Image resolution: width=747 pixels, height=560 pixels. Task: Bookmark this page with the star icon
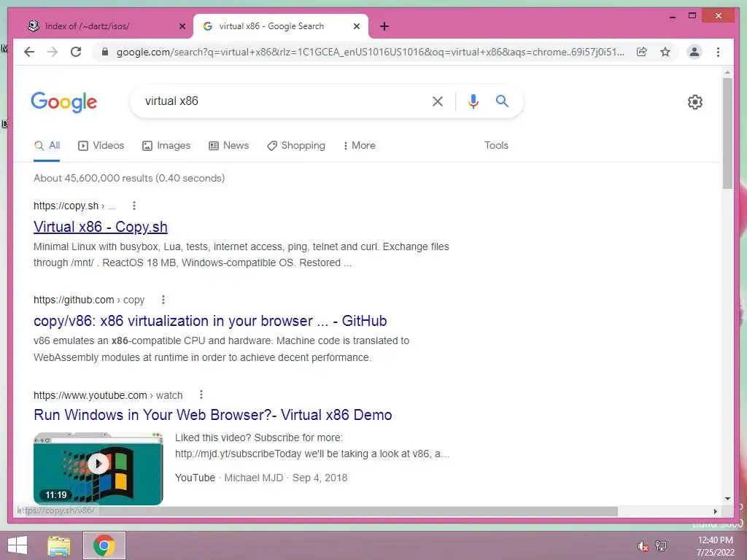665,52
